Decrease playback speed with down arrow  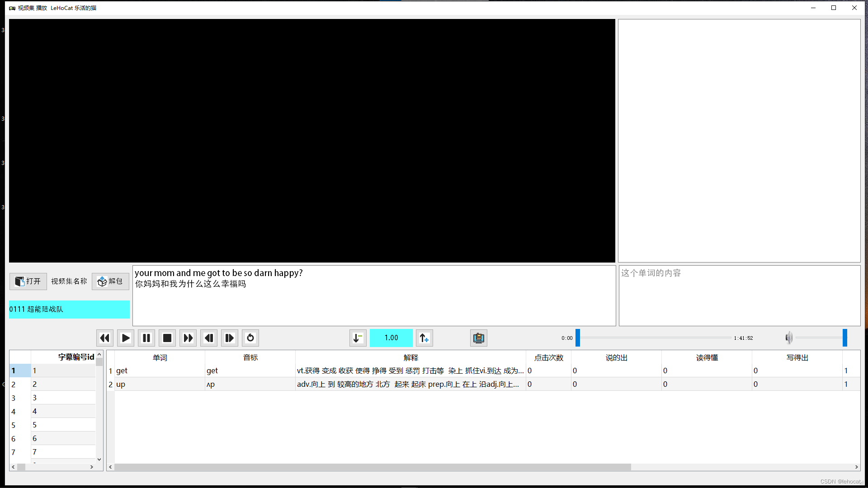358,338
